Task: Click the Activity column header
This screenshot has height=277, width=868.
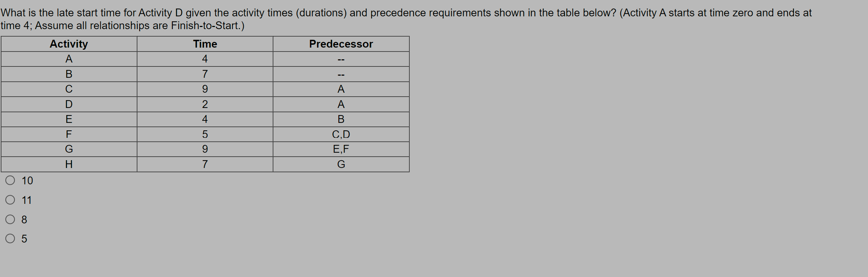Action: (69, 44)
